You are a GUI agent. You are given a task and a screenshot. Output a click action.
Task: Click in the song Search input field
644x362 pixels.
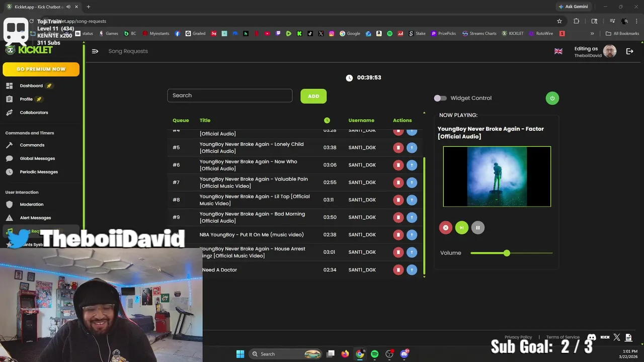[230, 96]
